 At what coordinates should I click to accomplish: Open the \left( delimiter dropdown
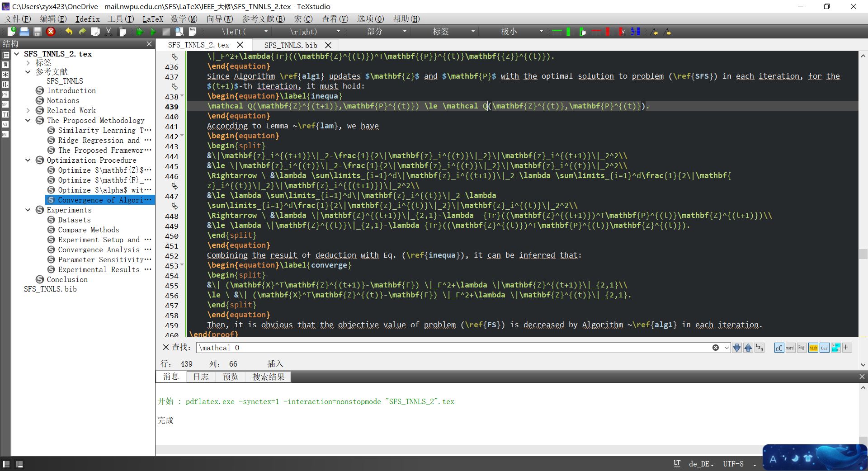click(x=266, y=32)
